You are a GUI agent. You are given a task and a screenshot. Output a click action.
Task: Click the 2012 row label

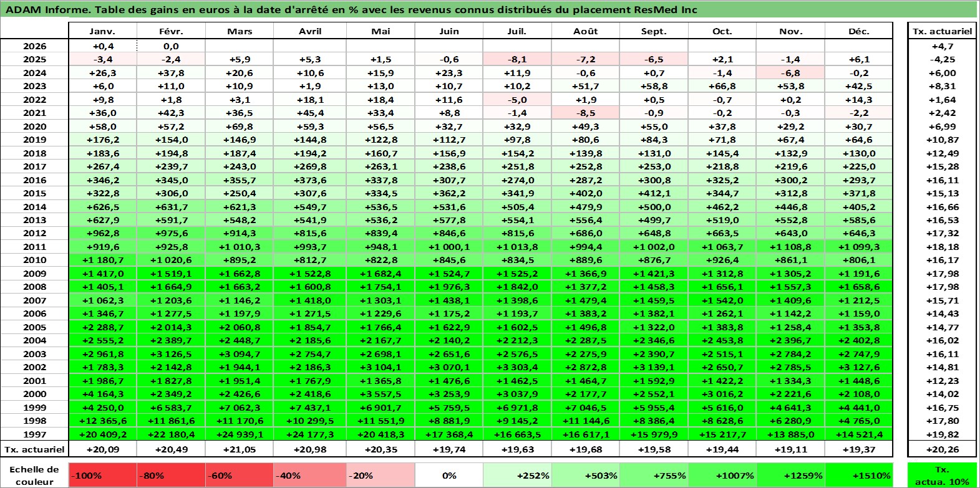point(34,233)
